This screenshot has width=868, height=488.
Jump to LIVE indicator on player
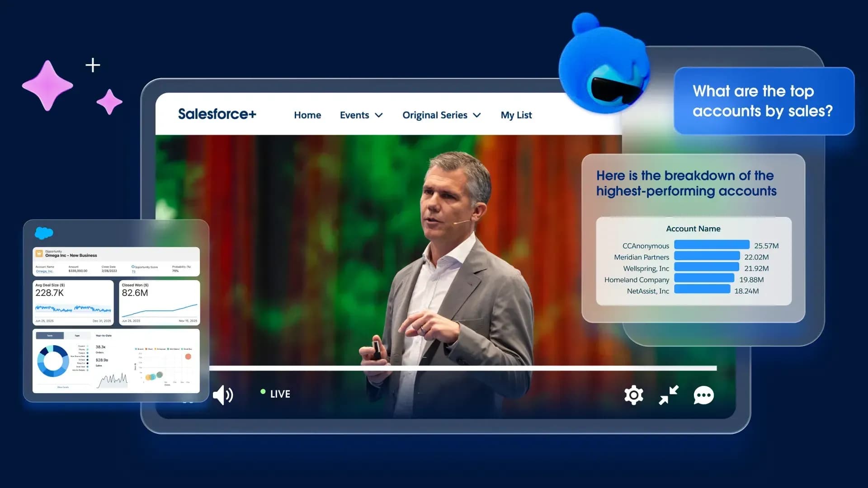tap(275, 394)
